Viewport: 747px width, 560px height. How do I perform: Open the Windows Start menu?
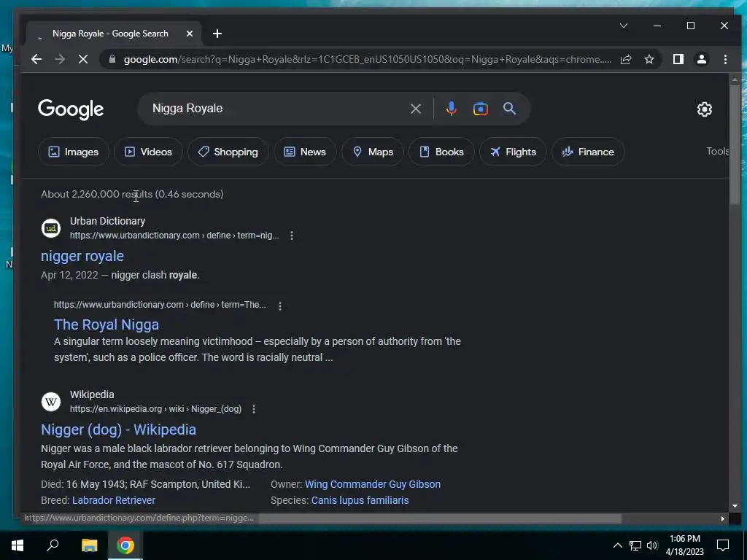tap(18, 545)
